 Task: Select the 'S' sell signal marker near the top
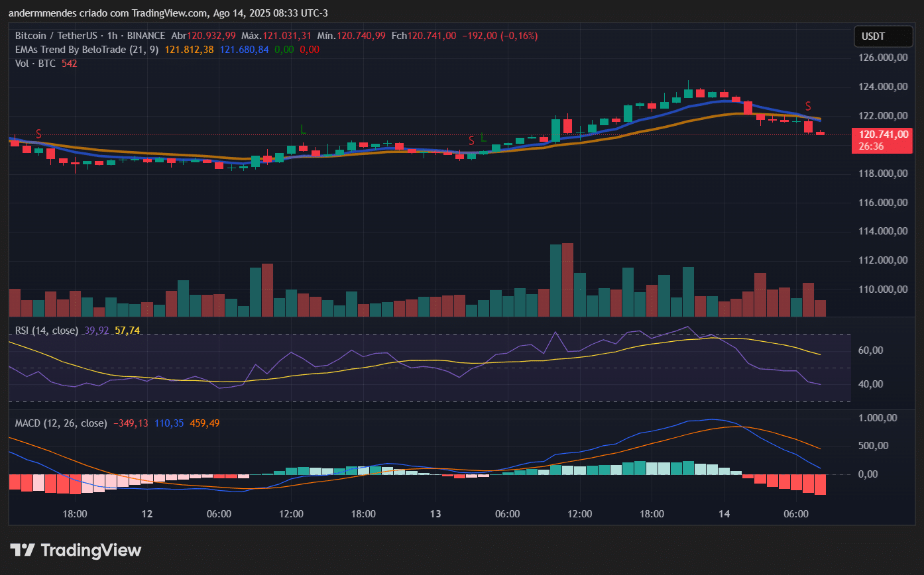[x=38, y=134]
